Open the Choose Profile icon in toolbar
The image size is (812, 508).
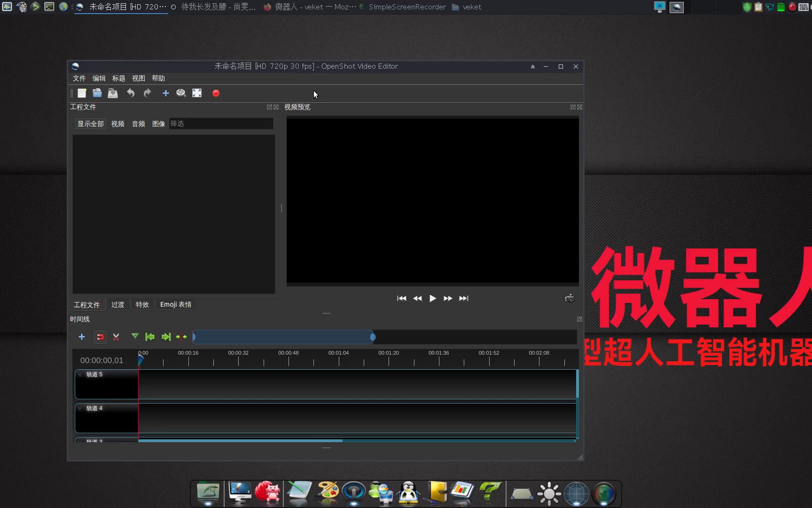pos(181,93)
